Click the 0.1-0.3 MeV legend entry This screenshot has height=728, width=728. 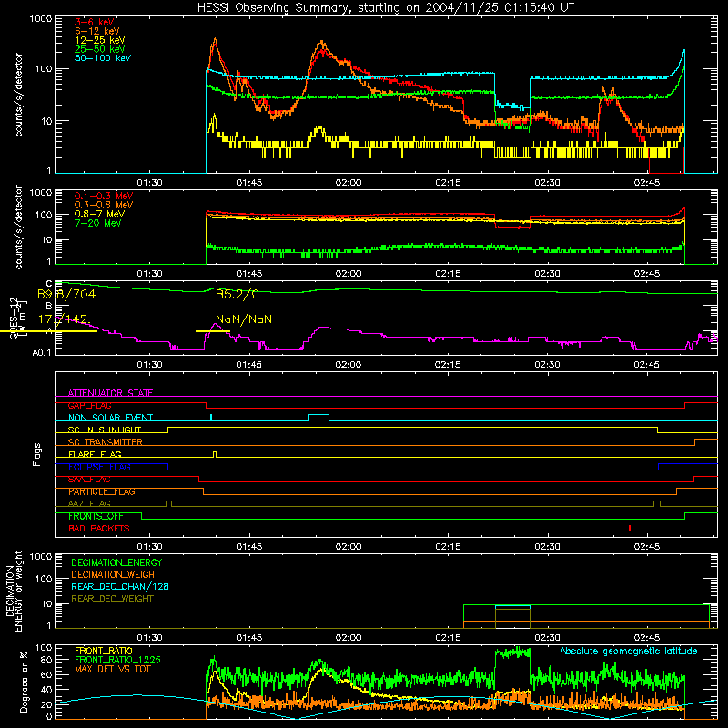point(104,196)
